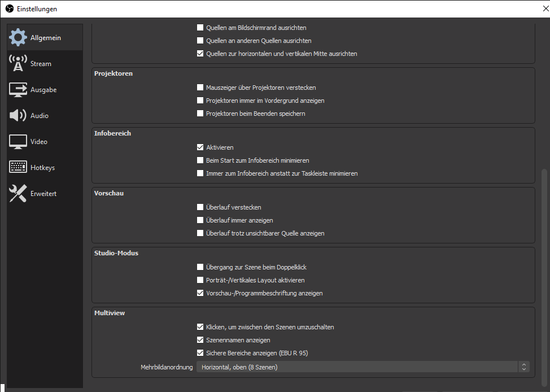The image size is (550, 392).
Task: Select the Erweitert tools icon
Action: click(x=18, y=194)
